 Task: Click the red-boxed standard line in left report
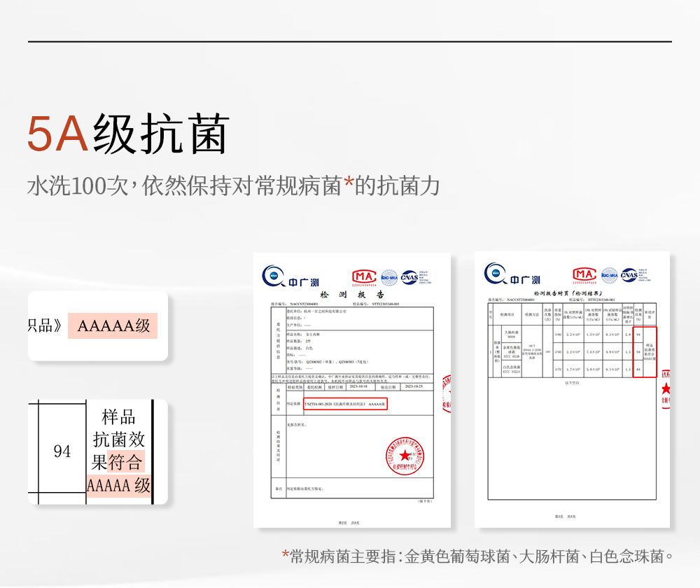point(345,404)
